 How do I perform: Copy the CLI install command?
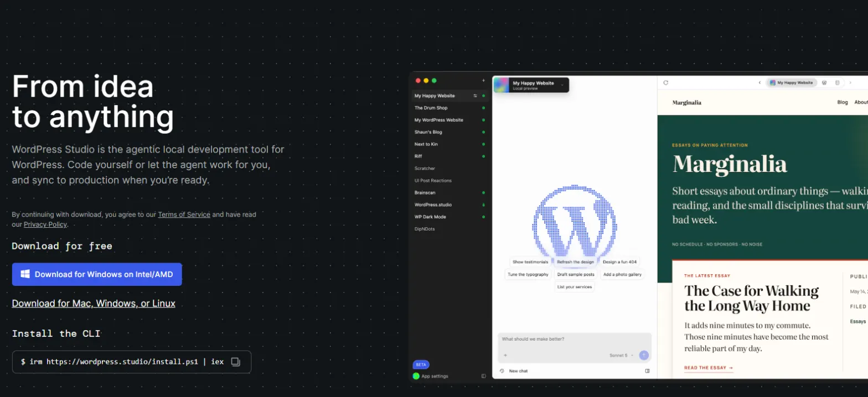pyautogui.click(x=235, y=362)
